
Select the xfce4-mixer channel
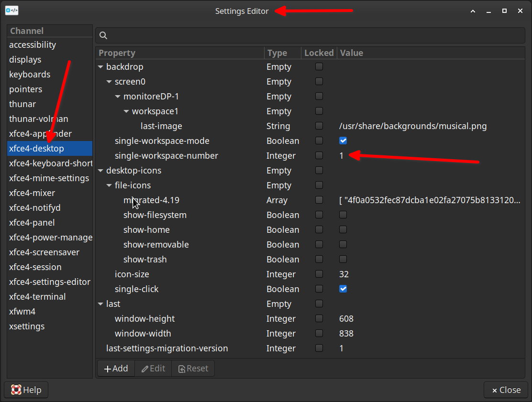50,193
